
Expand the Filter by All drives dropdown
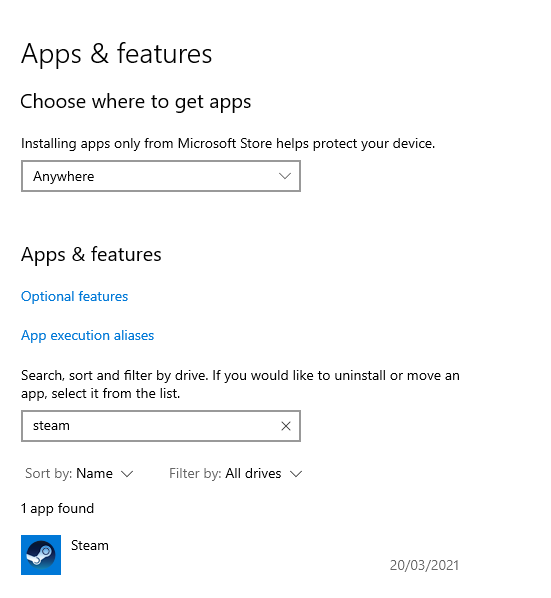pos(236,474)
